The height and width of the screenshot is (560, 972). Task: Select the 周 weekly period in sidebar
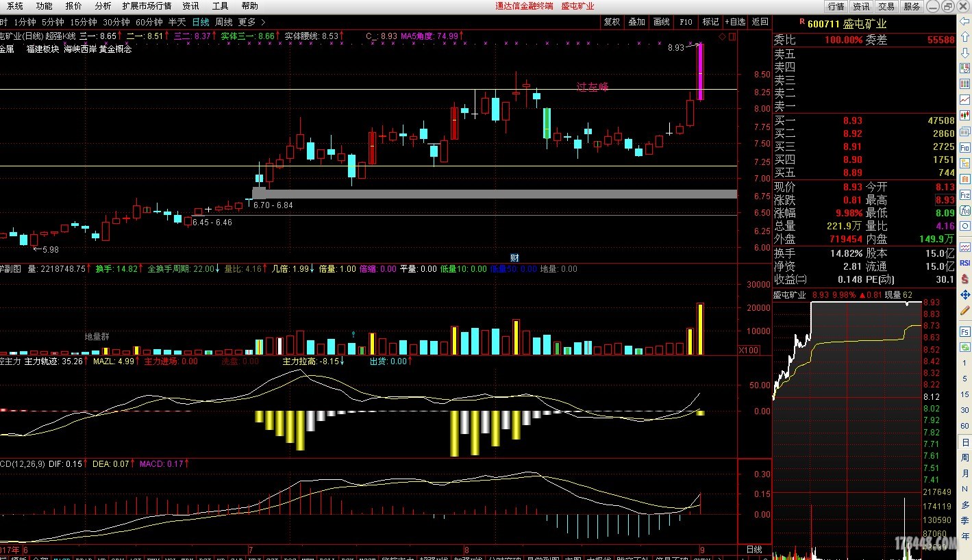pos(965,459)
